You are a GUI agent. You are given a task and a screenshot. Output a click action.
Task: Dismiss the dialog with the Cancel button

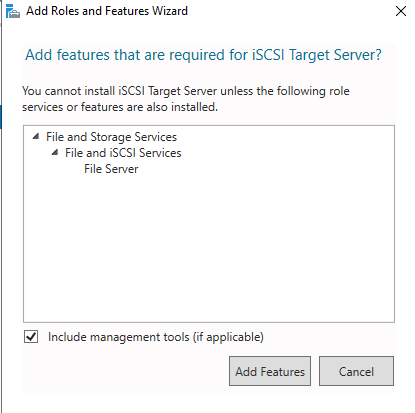356,371
